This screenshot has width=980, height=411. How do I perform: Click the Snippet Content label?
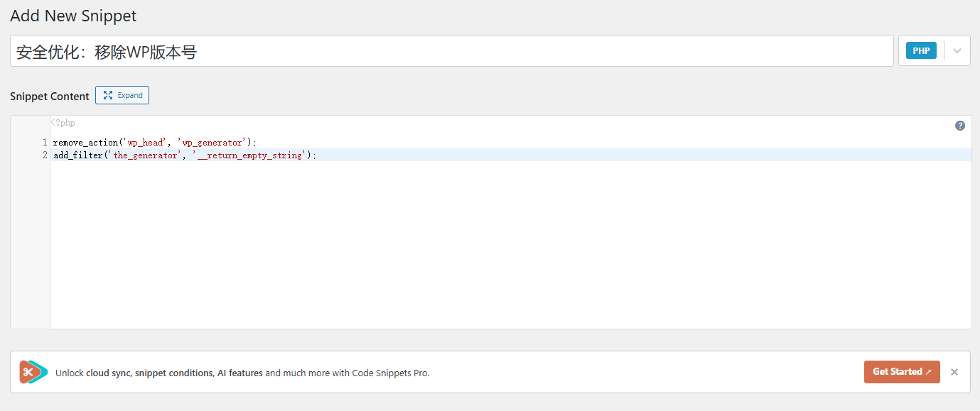point(50,96)
